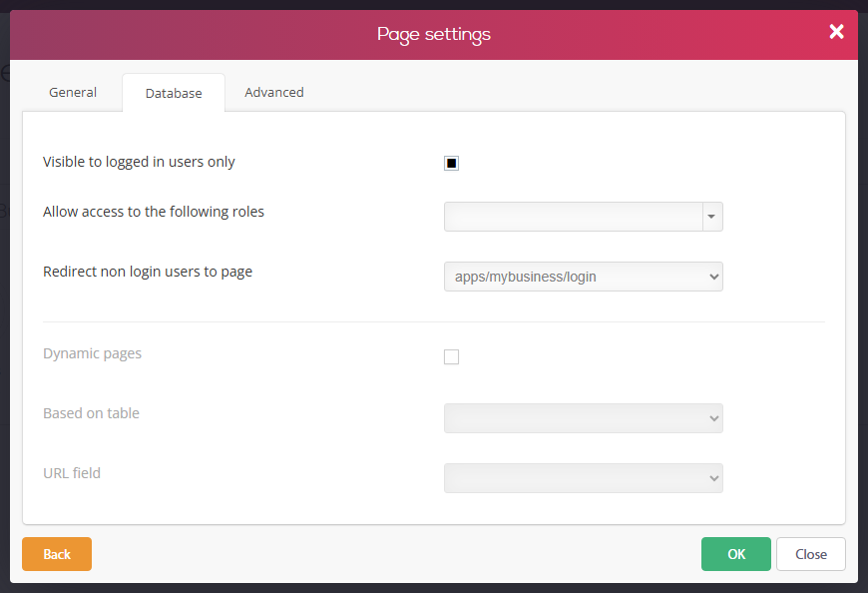
Task: Click the 'Based on table' label
Action: coord(92,413)
